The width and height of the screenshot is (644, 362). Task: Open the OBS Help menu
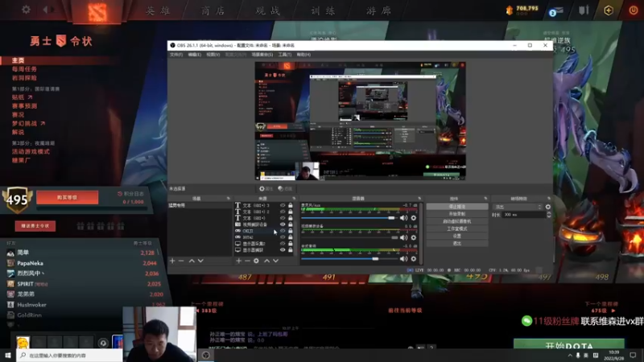[x=303, y=55]
